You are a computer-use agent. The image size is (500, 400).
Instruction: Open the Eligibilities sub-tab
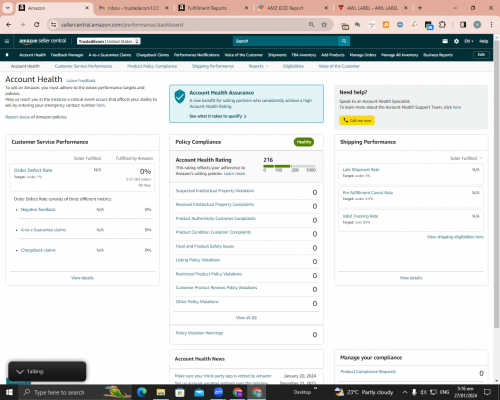(293, 66)
